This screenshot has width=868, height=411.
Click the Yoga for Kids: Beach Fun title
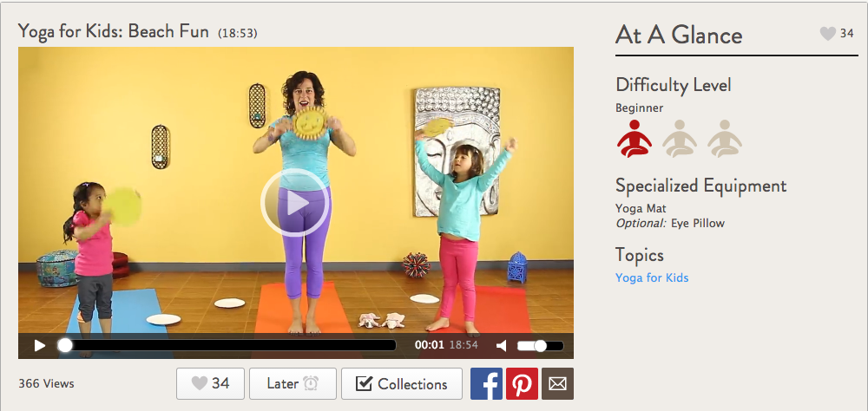(114, 31)
